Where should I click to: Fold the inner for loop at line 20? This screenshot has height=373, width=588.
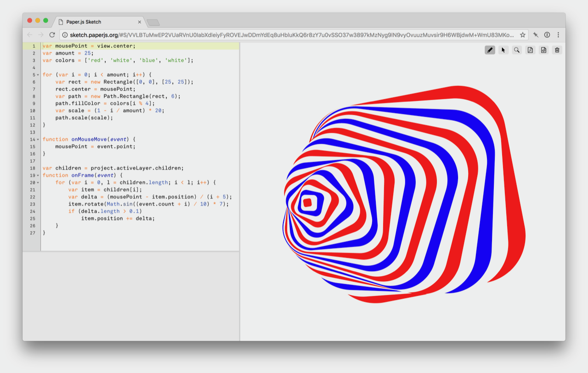coord(38,182)
